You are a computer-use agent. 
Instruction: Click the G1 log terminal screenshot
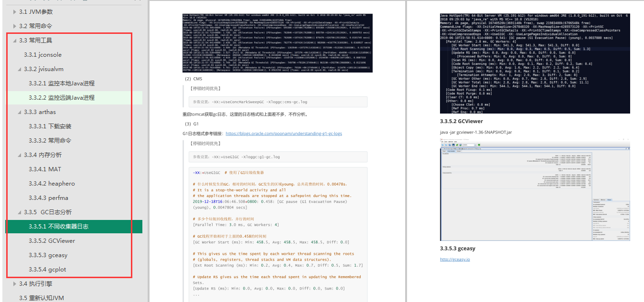point(535,63)
